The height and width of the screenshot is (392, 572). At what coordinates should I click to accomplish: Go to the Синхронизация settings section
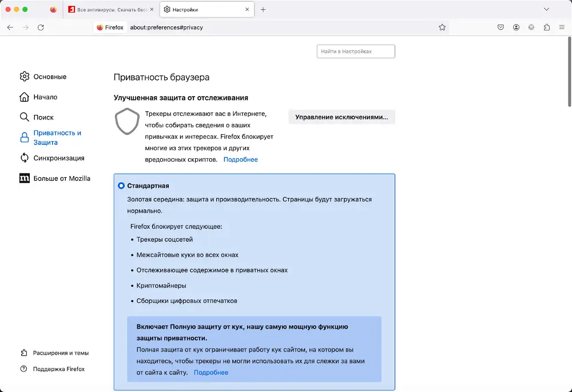point(59,158)
